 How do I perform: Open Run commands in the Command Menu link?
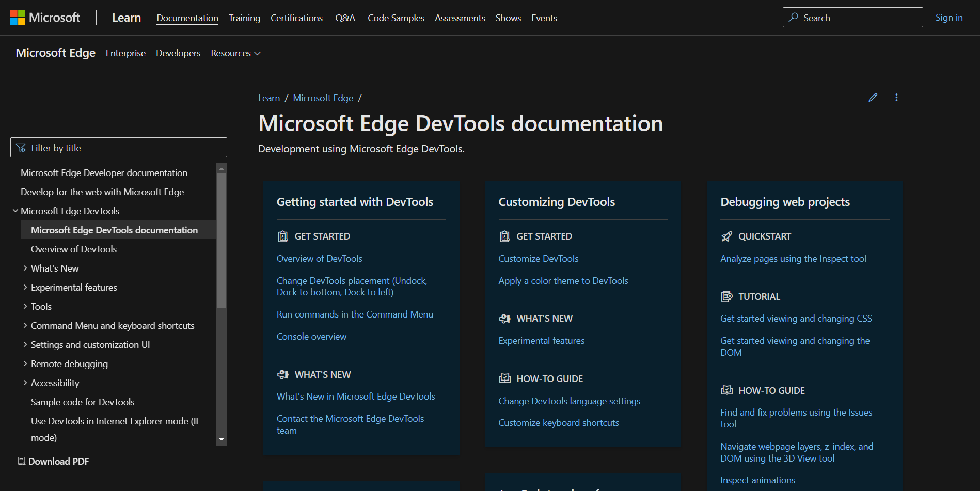tap(355, 314)
